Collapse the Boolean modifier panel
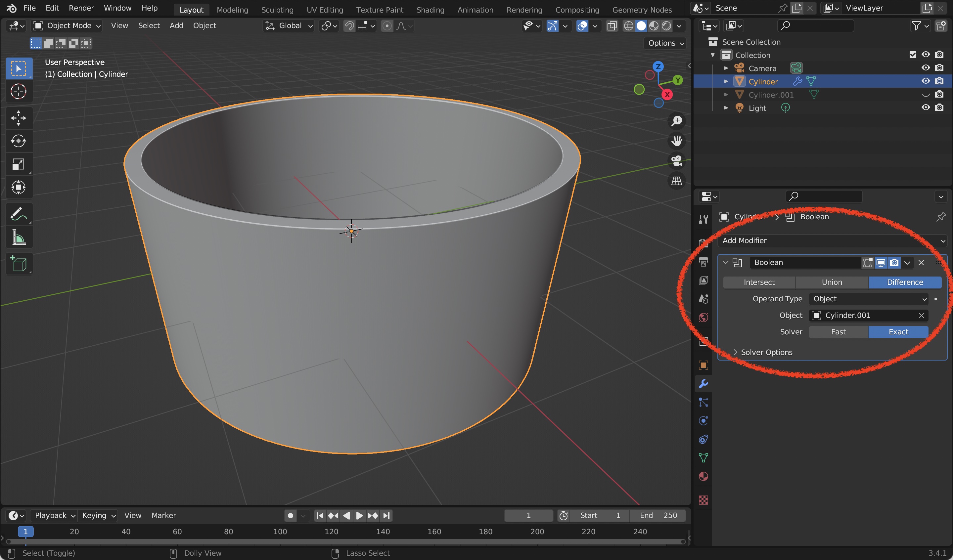This screenshot has height=560, width=953. point(725,262)
